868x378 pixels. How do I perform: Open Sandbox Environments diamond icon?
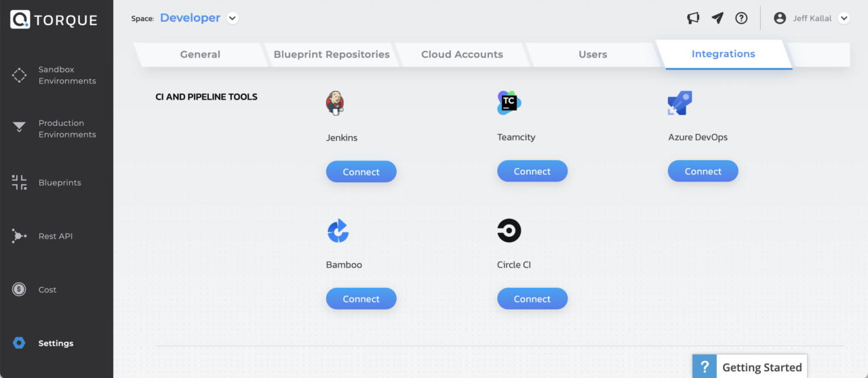click(20, 75)
